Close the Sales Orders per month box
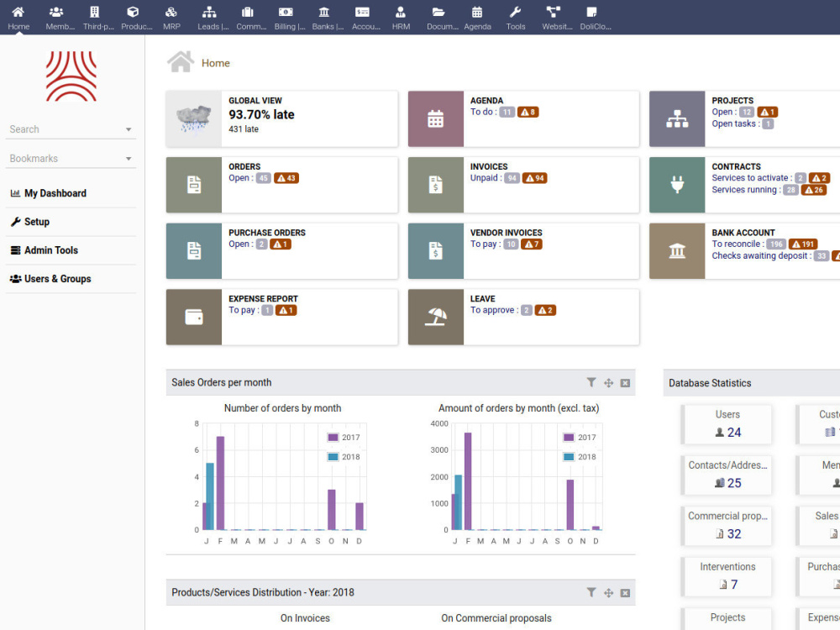840x630 pixels. [625, 383]
